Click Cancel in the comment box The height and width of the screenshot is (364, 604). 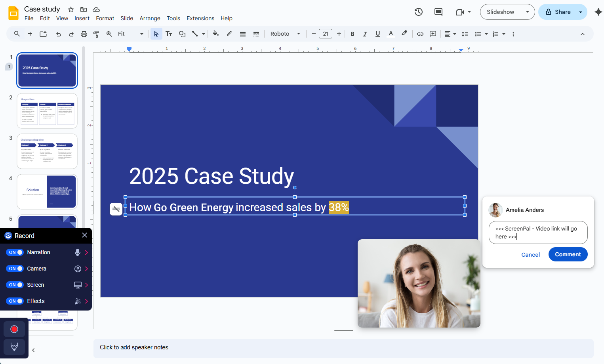[531, 255]
